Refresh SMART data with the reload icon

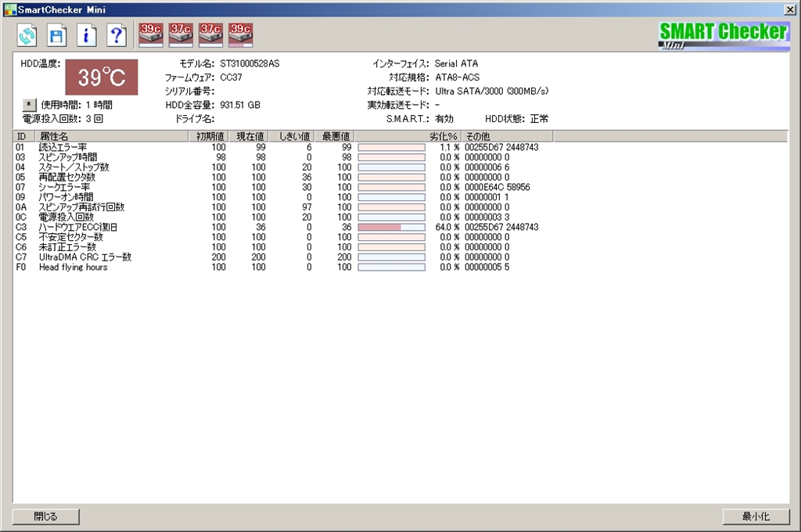(27, 35)
